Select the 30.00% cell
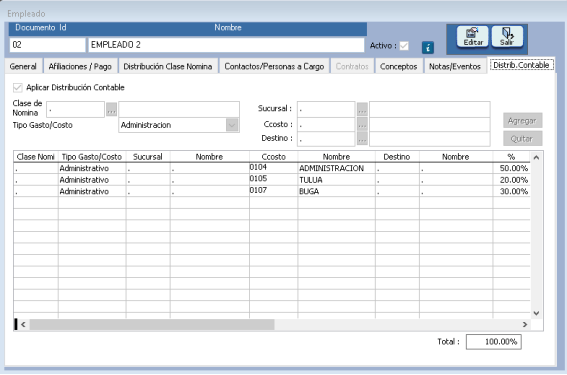This screenshot has height=375, width=567. (511, 191)
